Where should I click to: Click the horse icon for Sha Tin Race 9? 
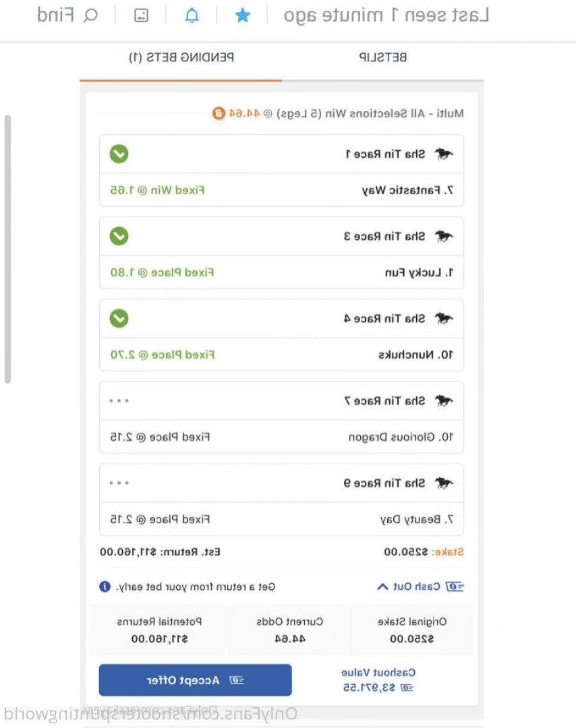[x=444, y=483]
